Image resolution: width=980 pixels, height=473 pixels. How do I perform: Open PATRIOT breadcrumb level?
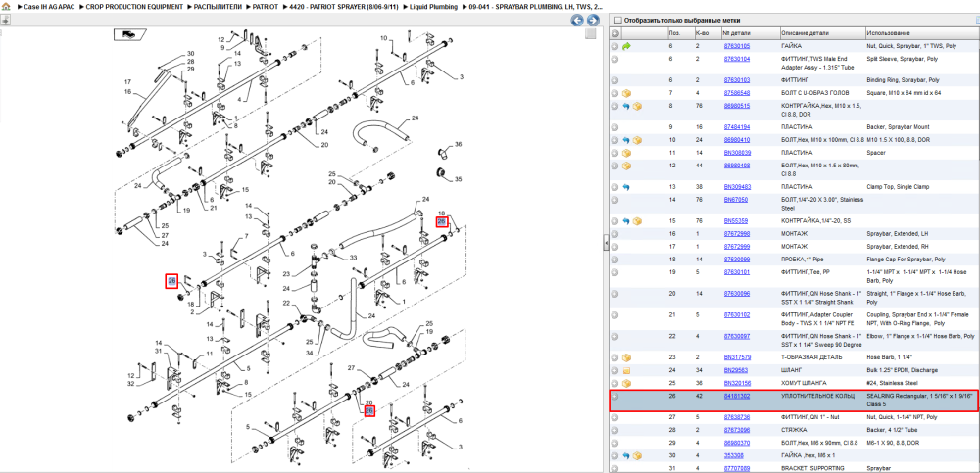tap(265, 6)
